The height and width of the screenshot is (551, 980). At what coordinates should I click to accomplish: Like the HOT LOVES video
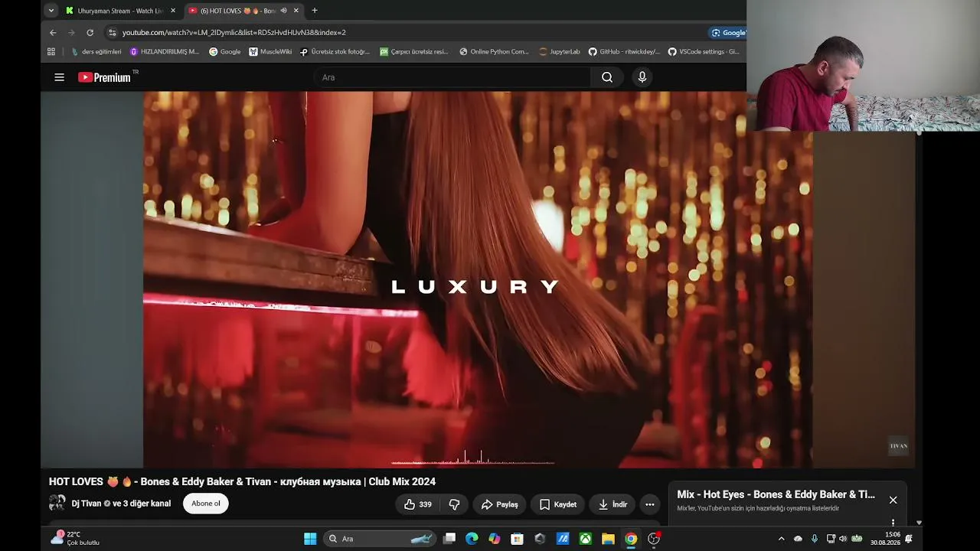tap(418, 504)
